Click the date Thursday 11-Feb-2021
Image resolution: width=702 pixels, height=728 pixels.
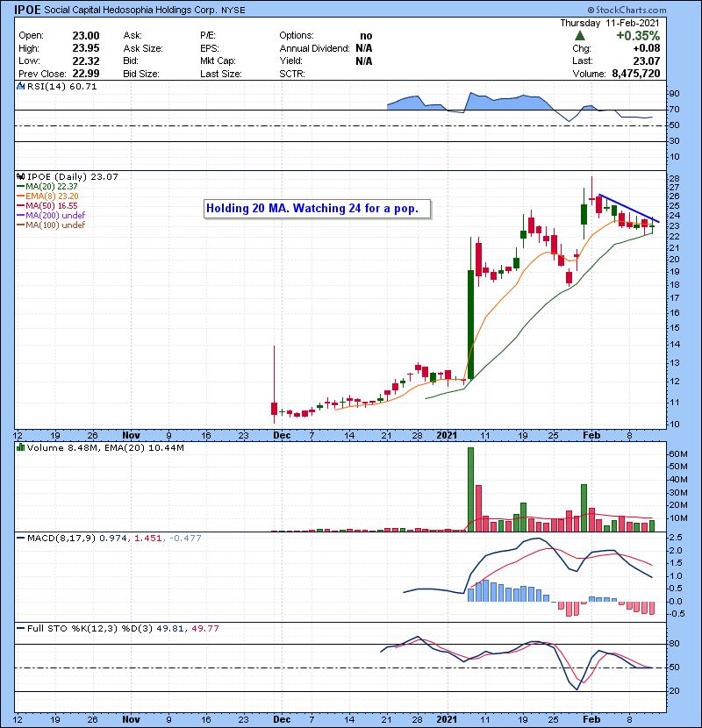coord(610,23)
